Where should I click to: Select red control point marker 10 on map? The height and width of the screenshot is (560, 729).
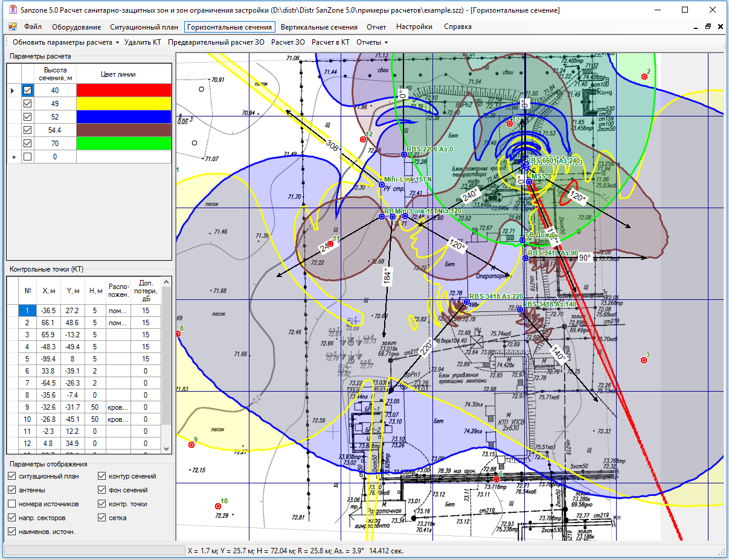tap(218, 506)
